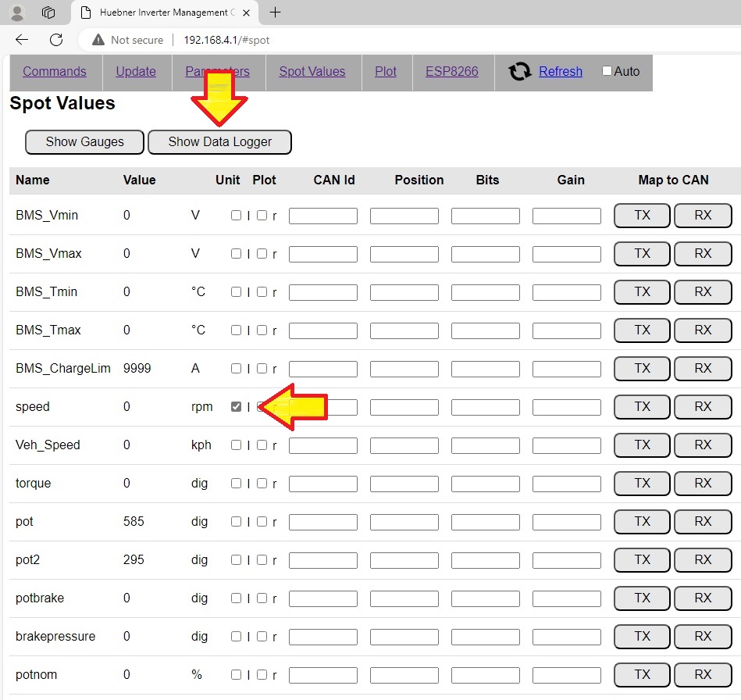Click the Show Gauges button
Viewport: 741px width, 700px height.
[x=85, y=141]
